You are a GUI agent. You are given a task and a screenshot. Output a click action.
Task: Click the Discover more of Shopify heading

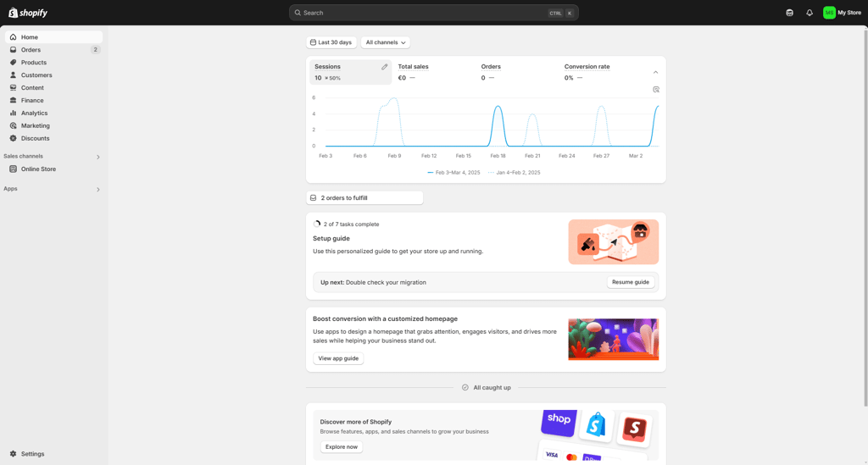click(355, 422)
